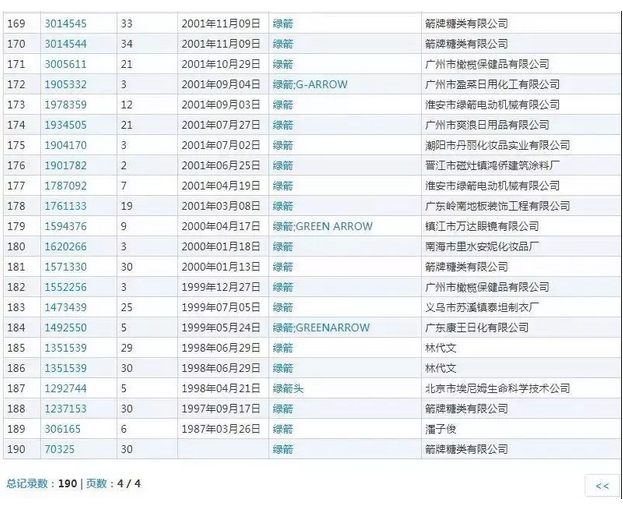The height and width of the screenshot is (508, 623).
Task: Open 绿箭 trademark link in row 189
Action: point(283,429)
